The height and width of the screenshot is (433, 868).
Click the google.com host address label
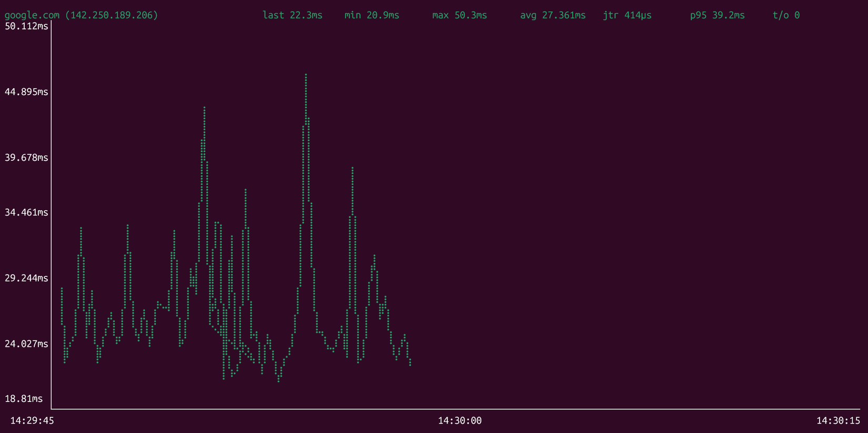81,15
